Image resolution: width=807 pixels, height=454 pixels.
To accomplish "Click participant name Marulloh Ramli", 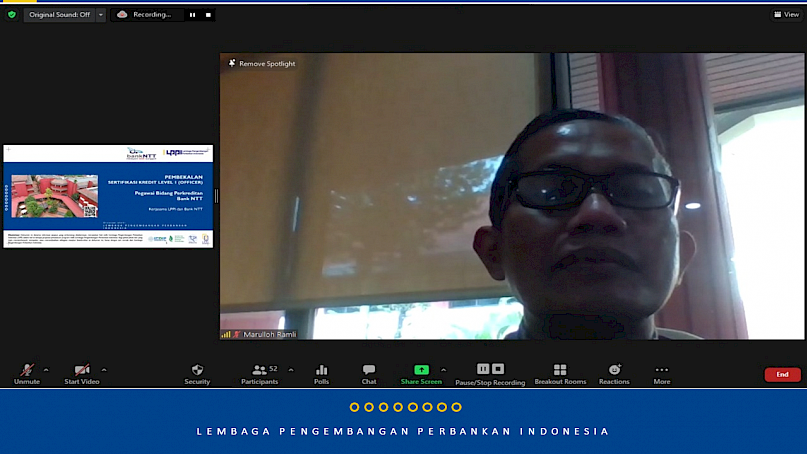I will (270, 334).
